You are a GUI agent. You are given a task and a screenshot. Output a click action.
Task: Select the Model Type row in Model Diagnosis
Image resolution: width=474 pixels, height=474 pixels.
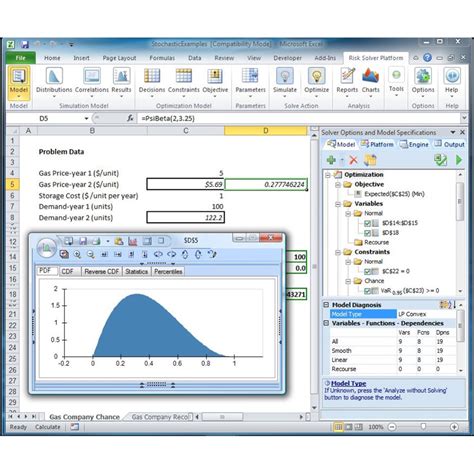pos(393,314)
